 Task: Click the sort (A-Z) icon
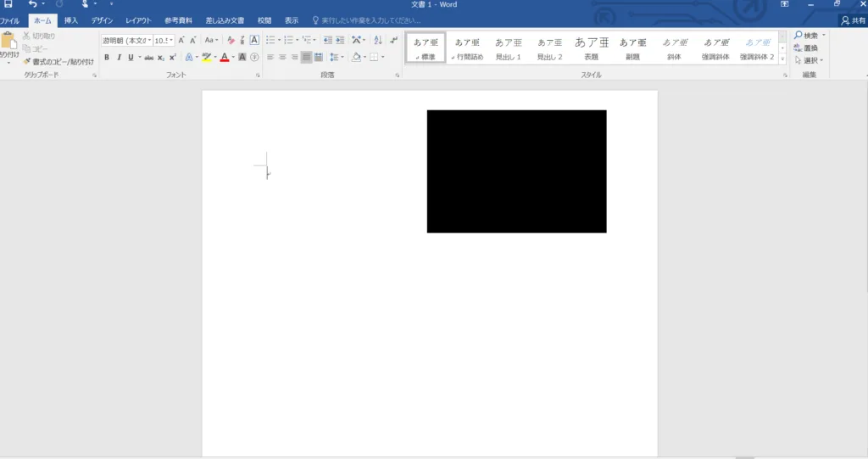[378, 40]
